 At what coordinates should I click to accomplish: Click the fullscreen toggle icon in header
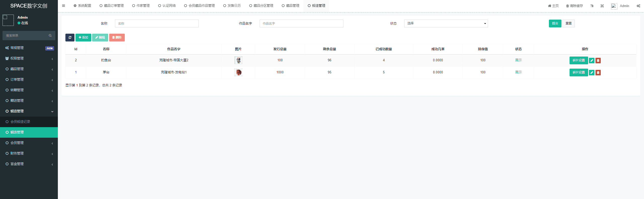click(602, 6)
